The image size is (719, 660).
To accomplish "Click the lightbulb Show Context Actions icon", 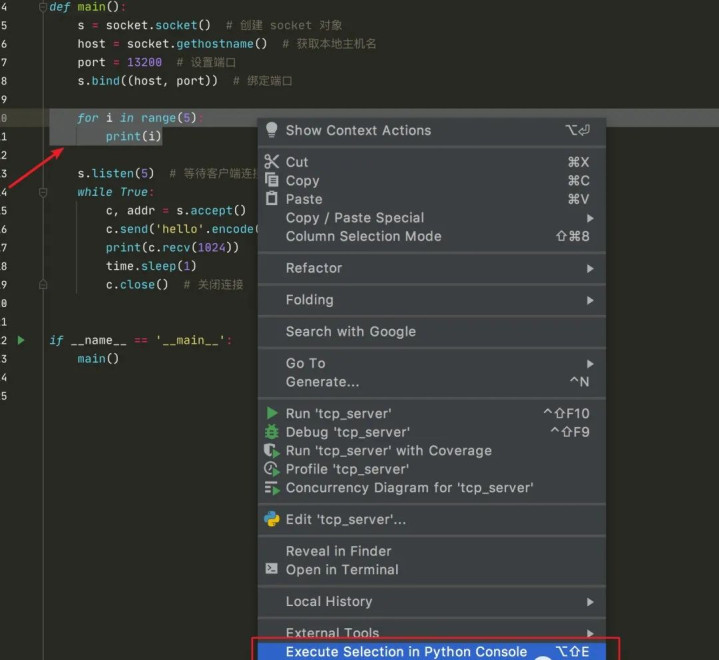I will [x=271, y=130].
